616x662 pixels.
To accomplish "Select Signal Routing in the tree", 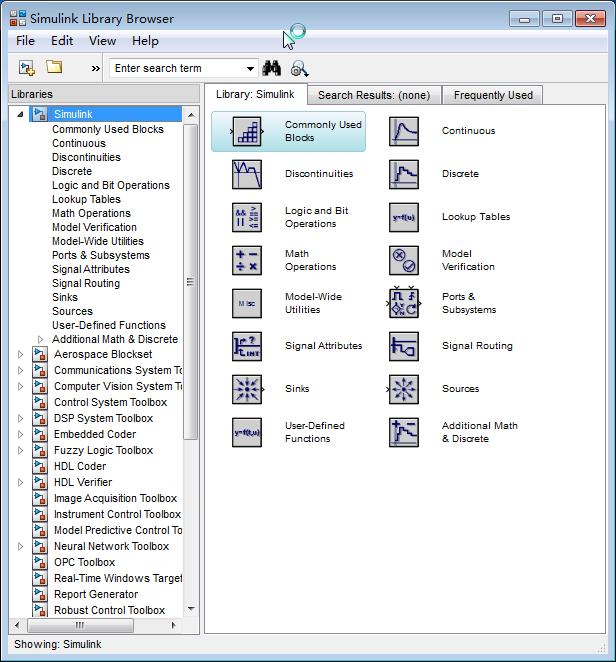I will pos(86,283).
